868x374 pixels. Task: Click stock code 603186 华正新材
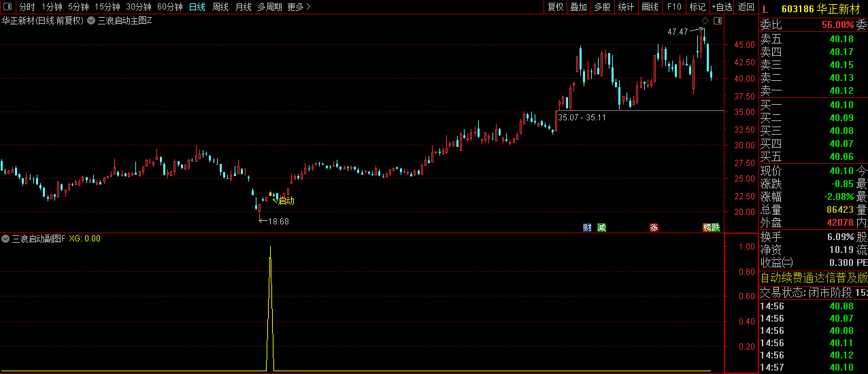pos(821,10)
